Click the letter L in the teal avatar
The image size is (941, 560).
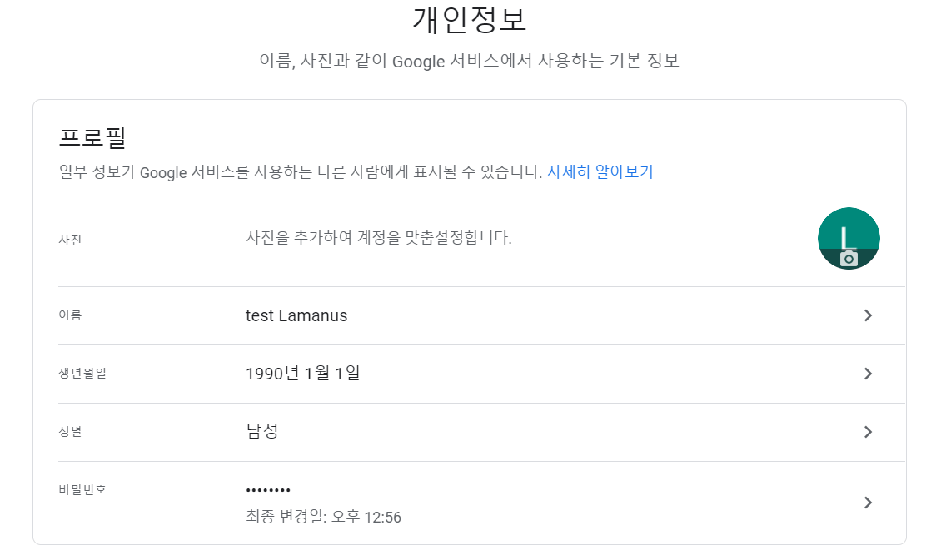(848, 236)
